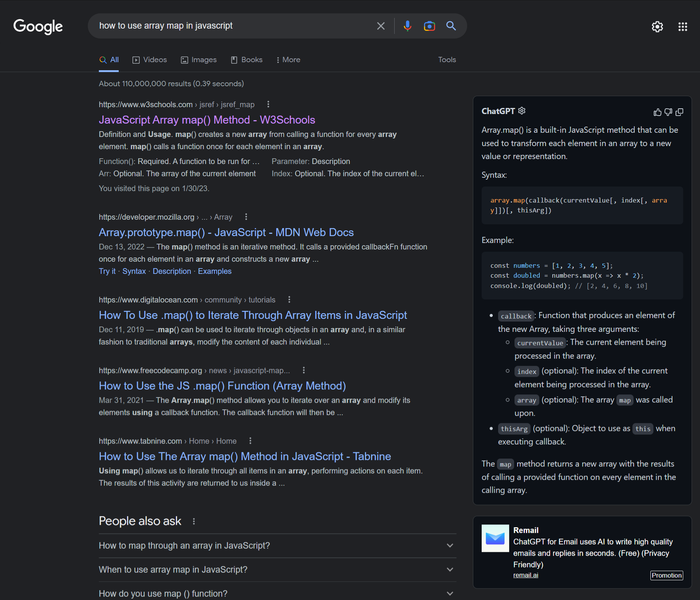Click the 'Try it' sitelink under MDN
The height and width of the screenshot is (600, 700).
[107, 271]
